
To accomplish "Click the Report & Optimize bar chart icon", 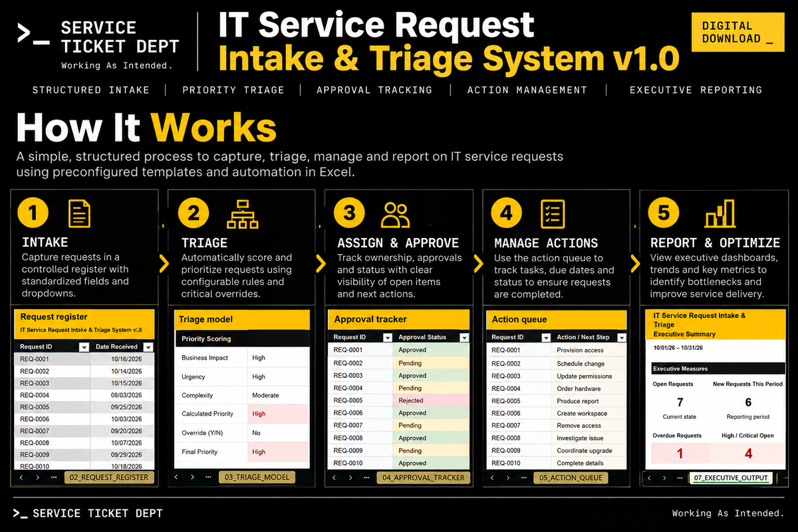I will (x=720, y=214).
